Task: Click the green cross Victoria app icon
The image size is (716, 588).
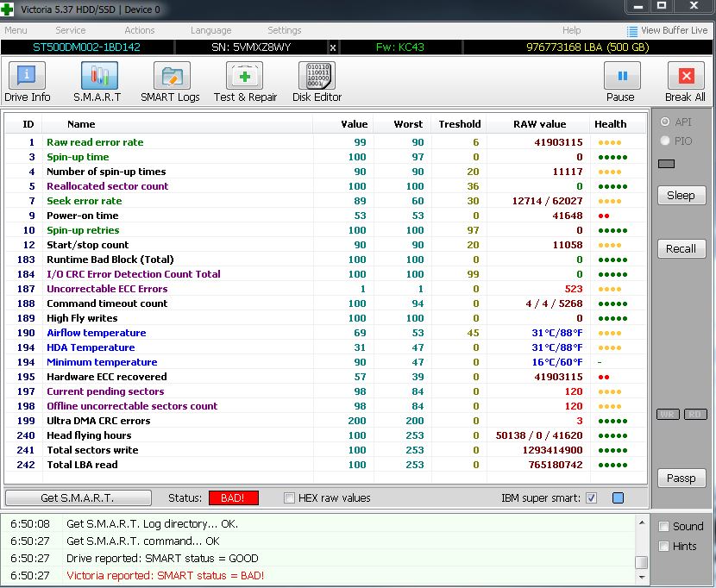Action: (x=7, y=9)
